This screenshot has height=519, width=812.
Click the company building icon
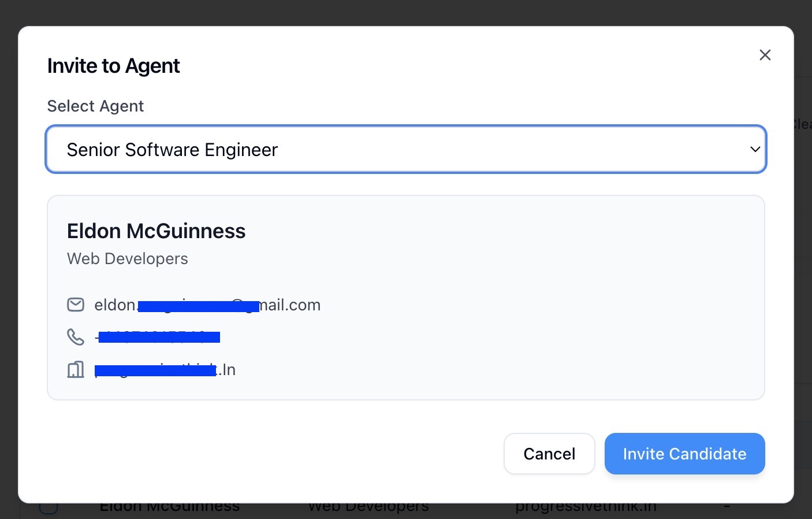click(x=76, y=369)
